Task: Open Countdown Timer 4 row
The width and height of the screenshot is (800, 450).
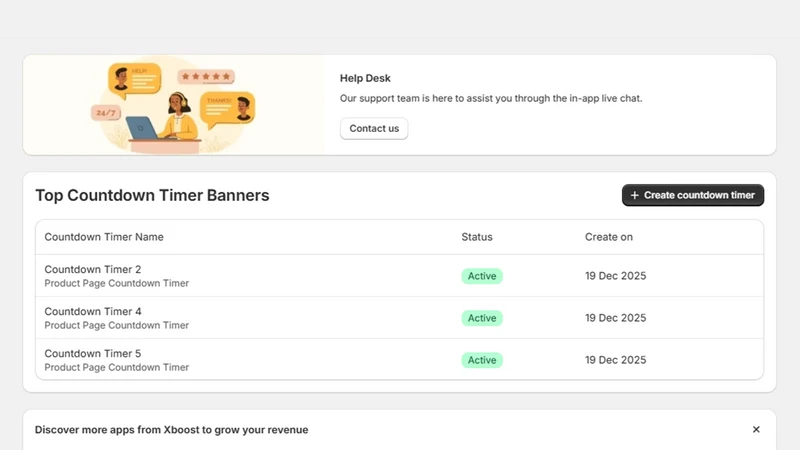Action: point(399,318)
